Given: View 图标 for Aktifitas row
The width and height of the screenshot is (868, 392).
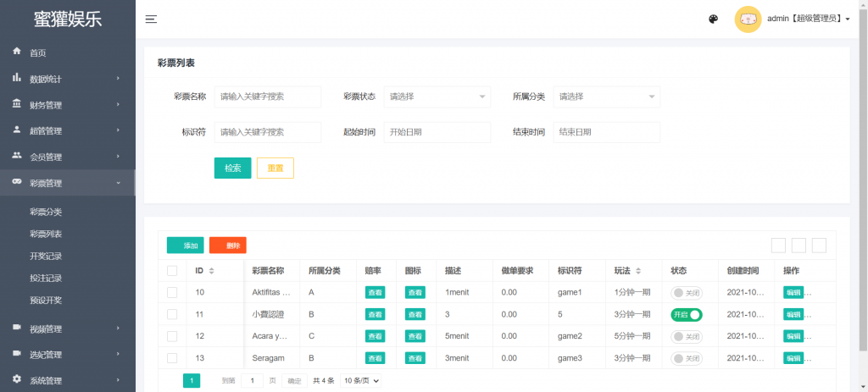Looking at the screenshot, I should 415,292.
